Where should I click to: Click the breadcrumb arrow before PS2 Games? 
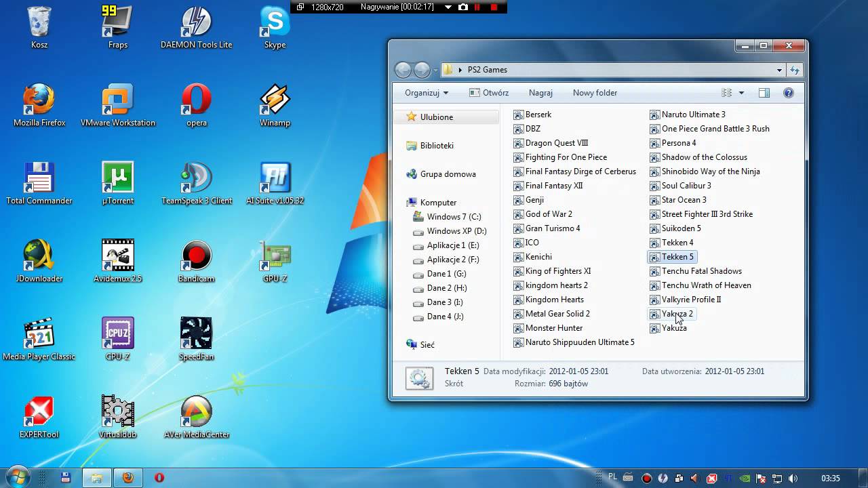point(460,70)
